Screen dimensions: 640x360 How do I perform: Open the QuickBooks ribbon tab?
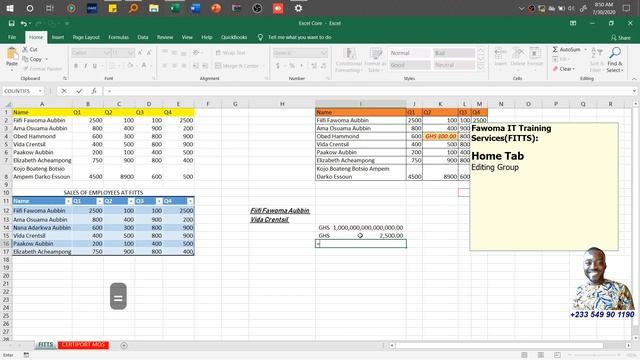pyautogui.click(x=234, y=37)
